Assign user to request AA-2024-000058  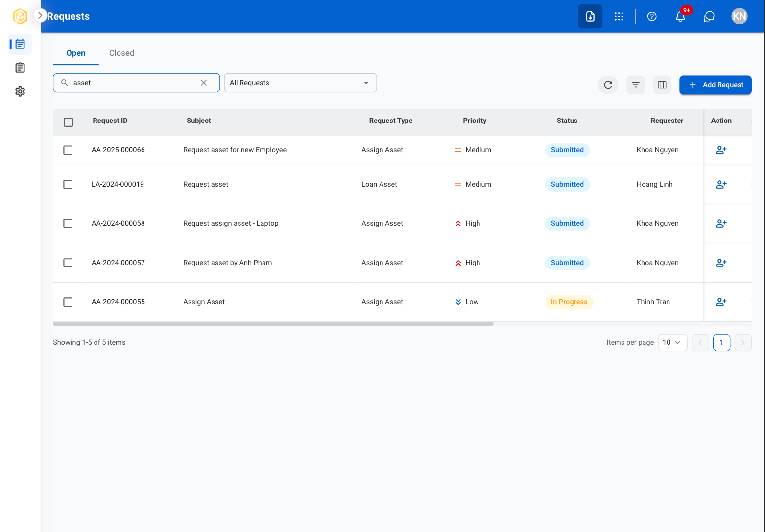click(x=721, y=224)
